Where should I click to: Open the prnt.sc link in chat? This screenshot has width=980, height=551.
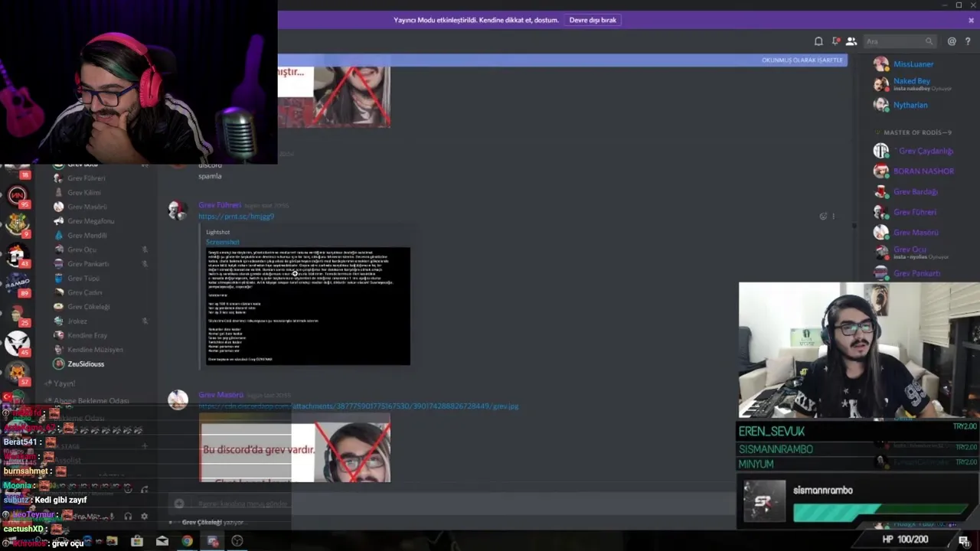(x=236, y=217)
